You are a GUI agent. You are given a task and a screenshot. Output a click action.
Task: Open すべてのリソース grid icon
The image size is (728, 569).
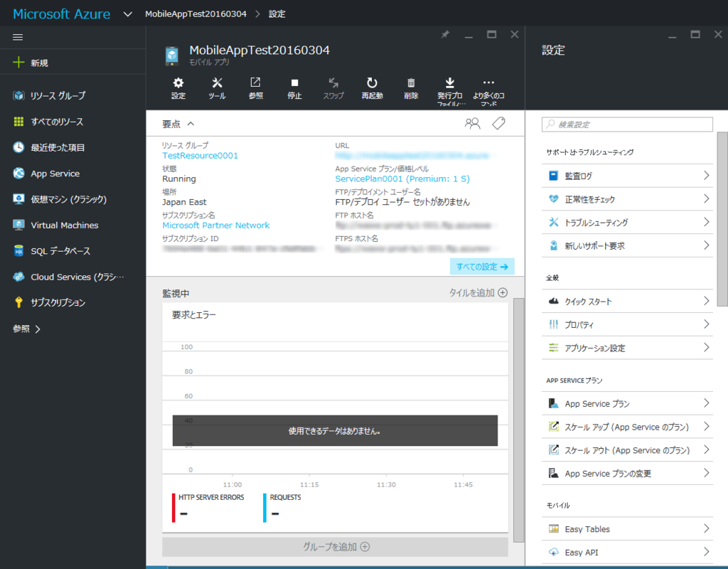18,122
